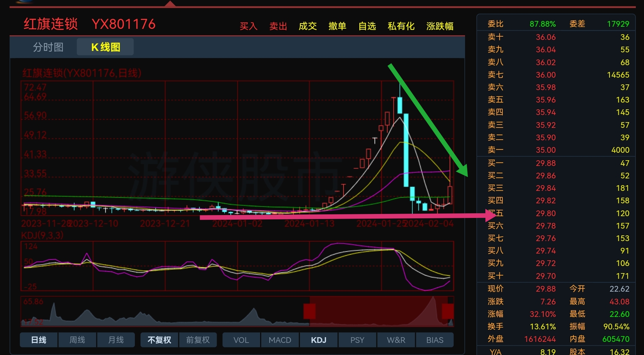Choose 前复权 price adjustment mode

coord(198,340)
